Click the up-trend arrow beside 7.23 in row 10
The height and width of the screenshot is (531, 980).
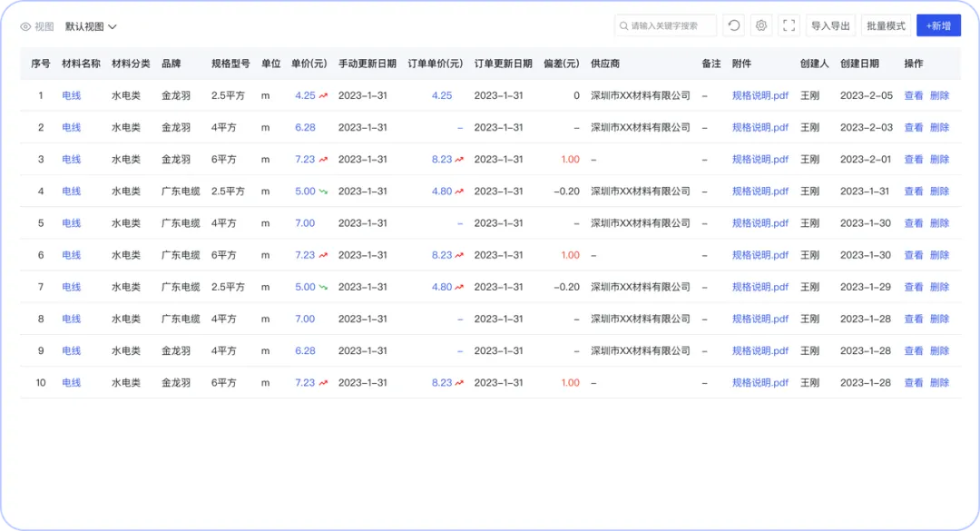click(323, 383)
